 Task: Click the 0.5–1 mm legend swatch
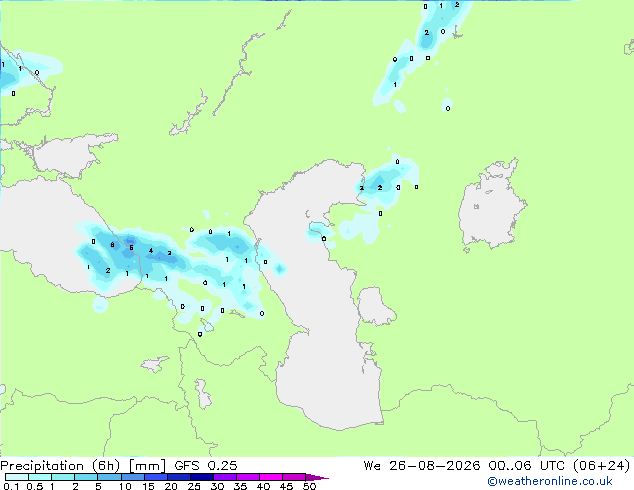[x=40, y=477]
